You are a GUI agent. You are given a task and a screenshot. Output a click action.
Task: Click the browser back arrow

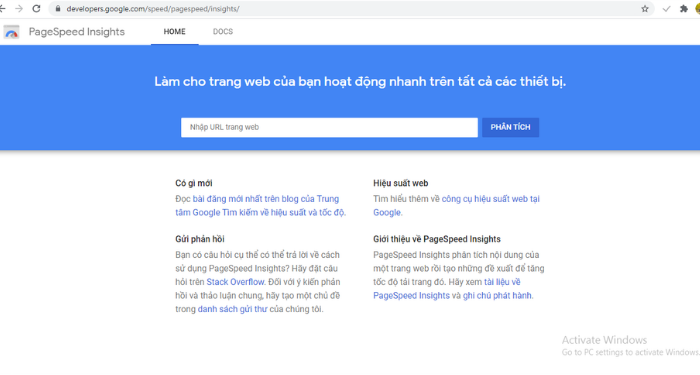[x=3, y=8]
